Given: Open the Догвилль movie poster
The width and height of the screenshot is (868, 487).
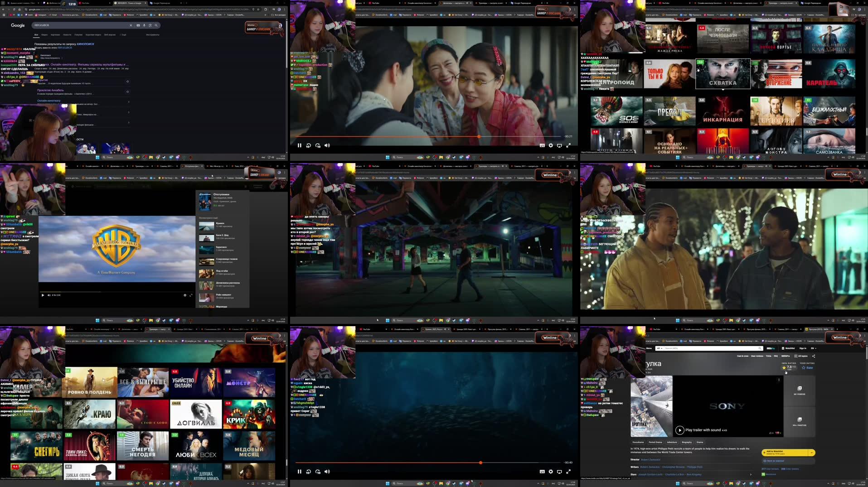Looking at the screenshot, I should 196,414.
